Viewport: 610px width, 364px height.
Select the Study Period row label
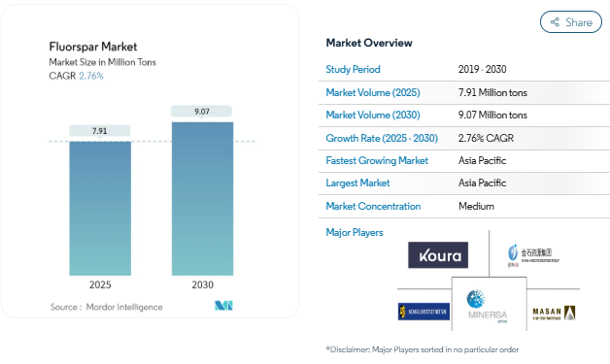click(353, 69)
